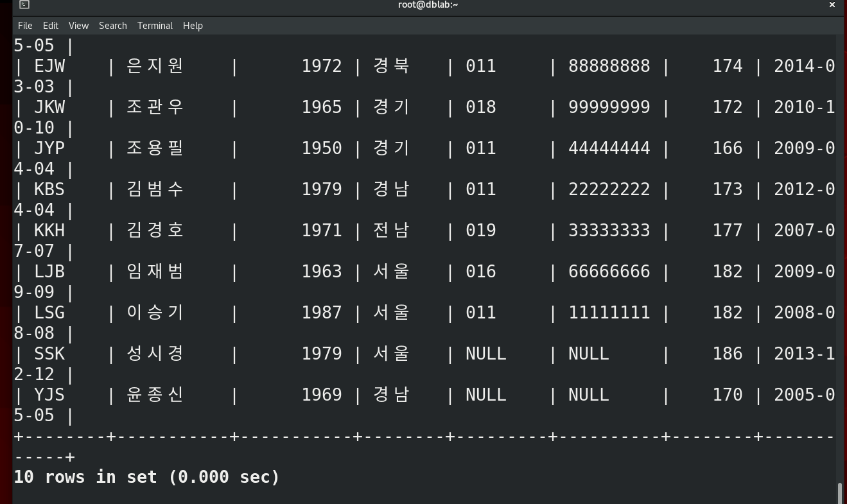Click the name 은지원
847x504 pixels.
[x=155, y=66]
